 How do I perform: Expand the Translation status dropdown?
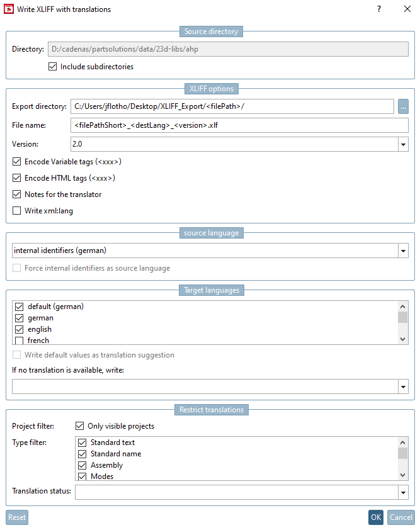(403, 492)
